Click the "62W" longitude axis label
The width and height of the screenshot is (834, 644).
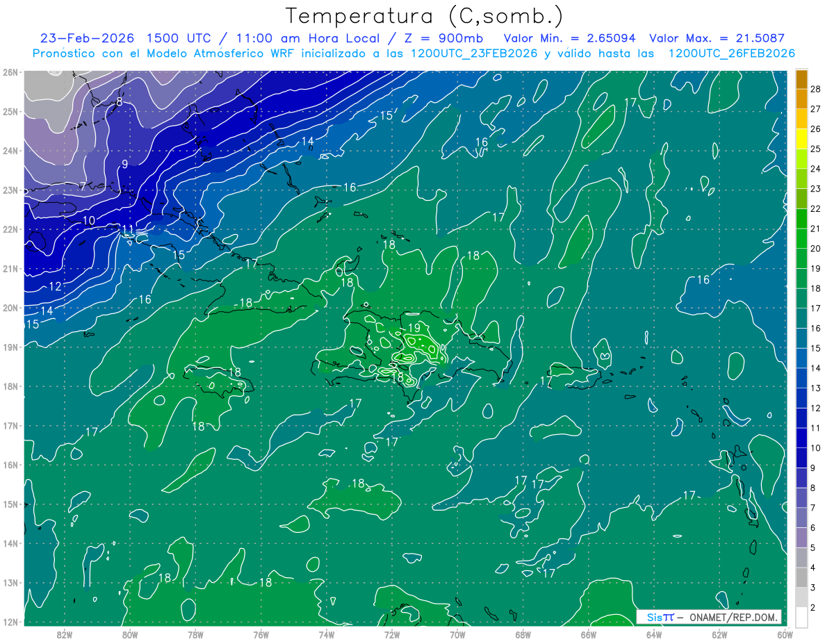(719, 634)
